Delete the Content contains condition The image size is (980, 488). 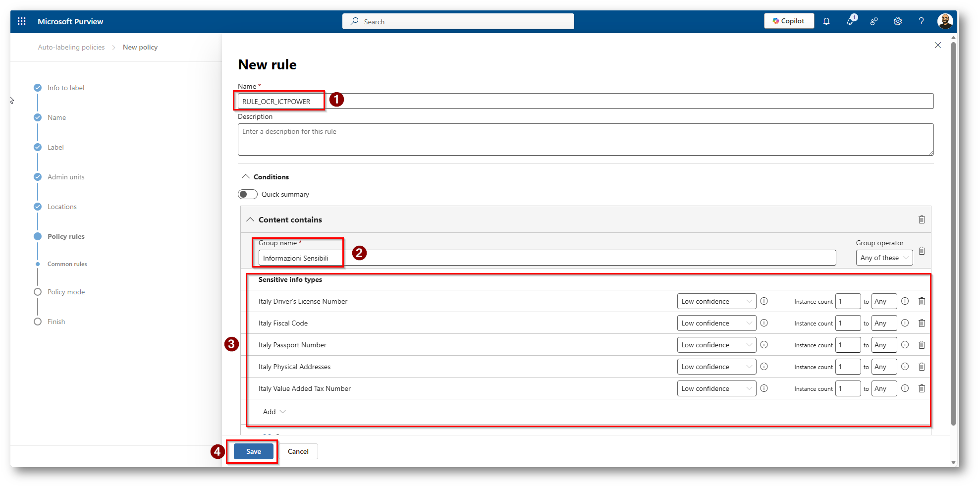(922, 219)
